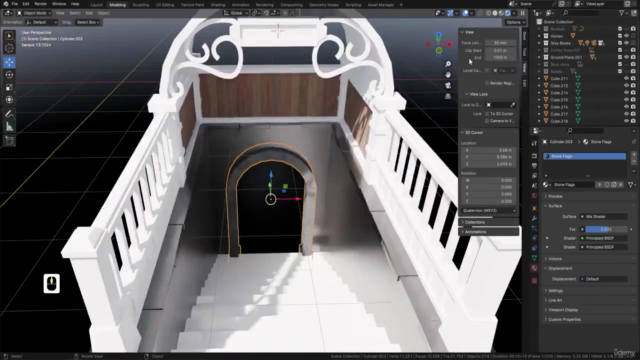Open the Quaternion (WXYZ) rotation mode dropdown

[x=489, y=211]
